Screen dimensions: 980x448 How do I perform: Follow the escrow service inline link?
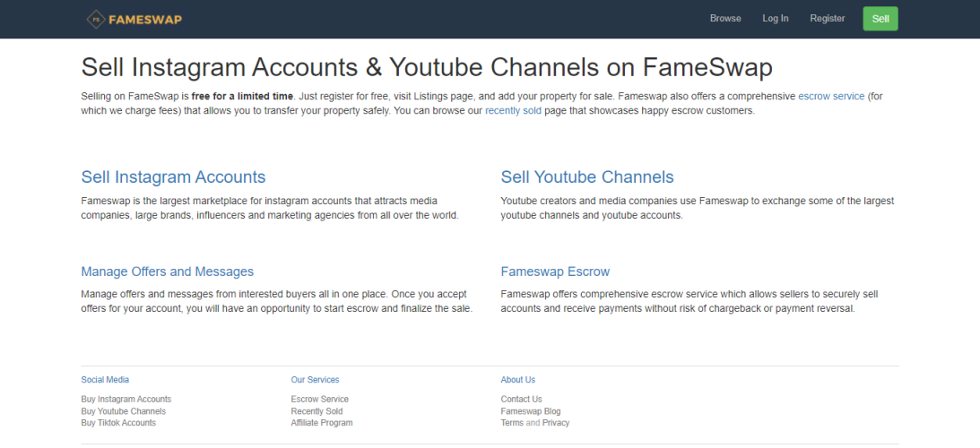coord(831,96)
